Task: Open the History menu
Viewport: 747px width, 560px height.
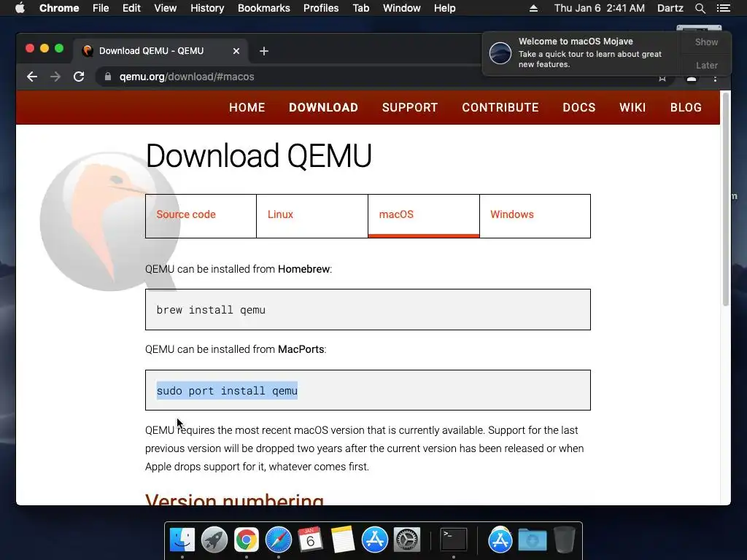Action: [x=207, y=8]
